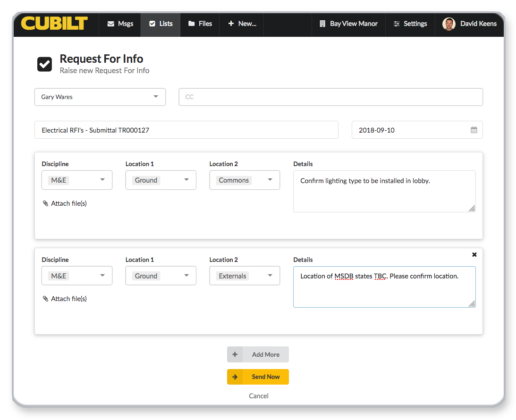The width and height of the screenshot is (516, 420).
Task: Open Settings from the top bar
Action: (x=410, y=24)
